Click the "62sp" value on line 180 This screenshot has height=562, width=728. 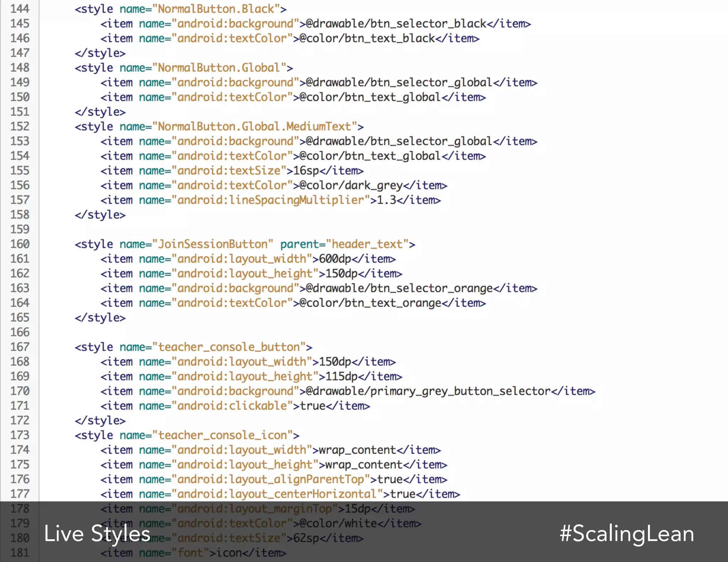pyautogui.click(x=306, y=538)
